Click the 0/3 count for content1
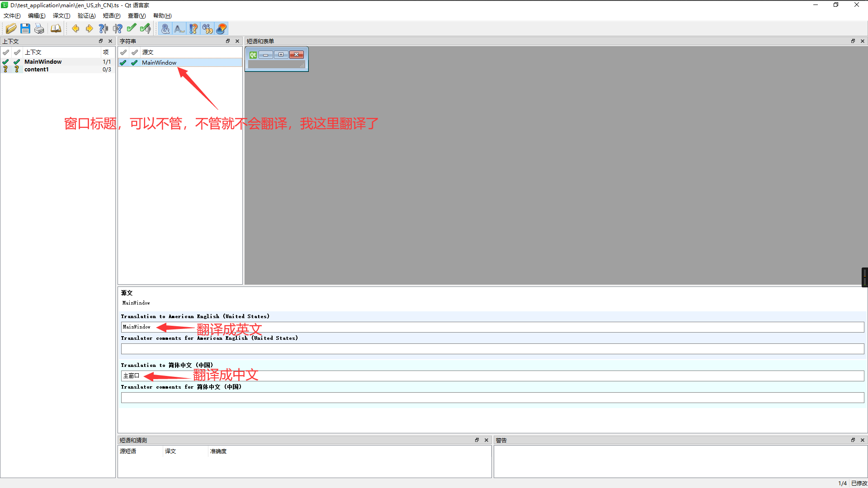Screen dimensions: 868x488 click(107, 70)
